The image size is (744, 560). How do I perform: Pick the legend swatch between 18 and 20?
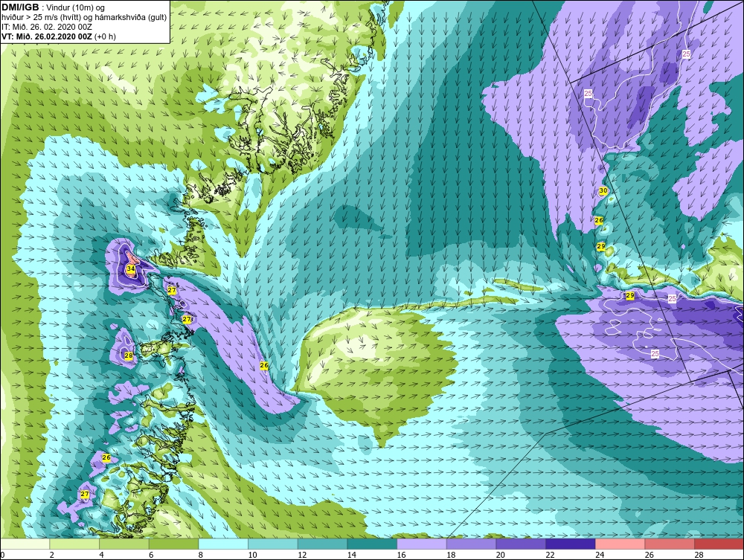click(x=471, y=544)
